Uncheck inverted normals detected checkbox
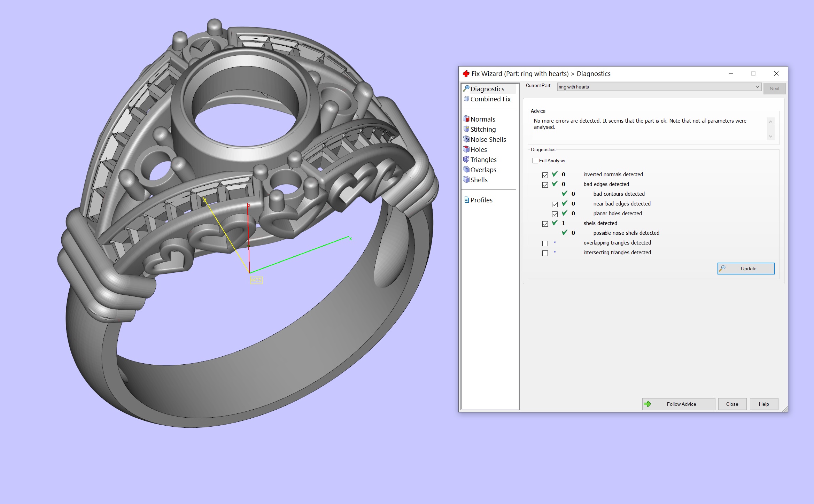This screenshot has width=814, height=504. click(x=545, y=175)
